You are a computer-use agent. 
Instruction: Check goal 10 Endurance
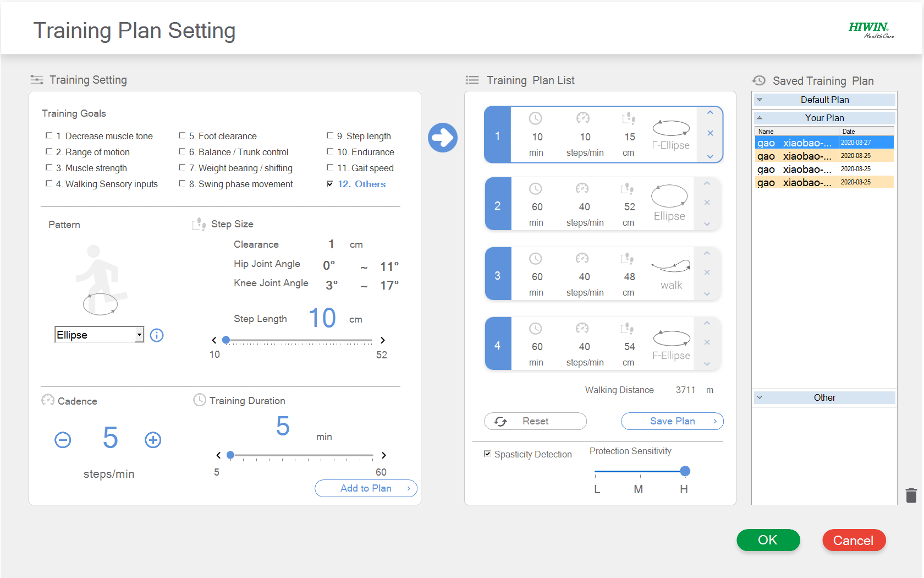pos(330,151)
